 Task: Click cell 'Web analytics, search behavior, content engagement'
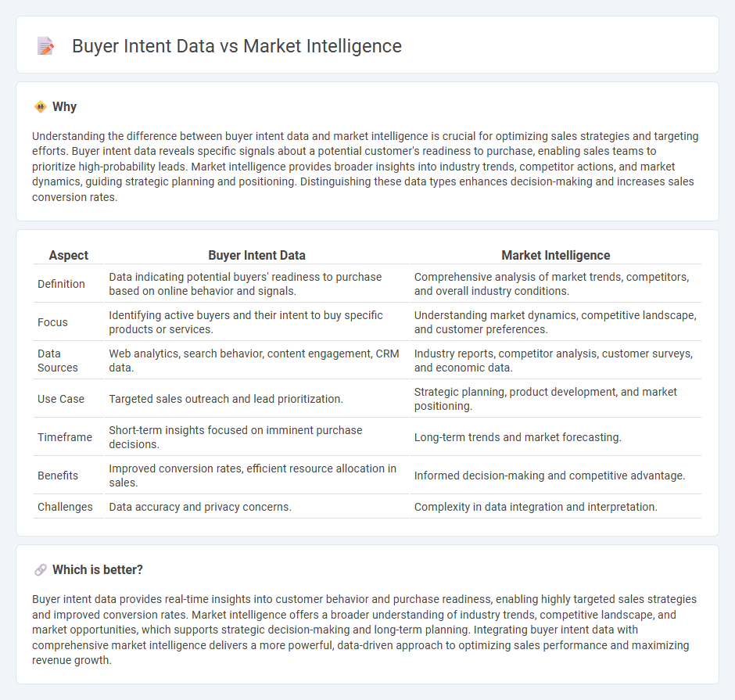[257, 361]
